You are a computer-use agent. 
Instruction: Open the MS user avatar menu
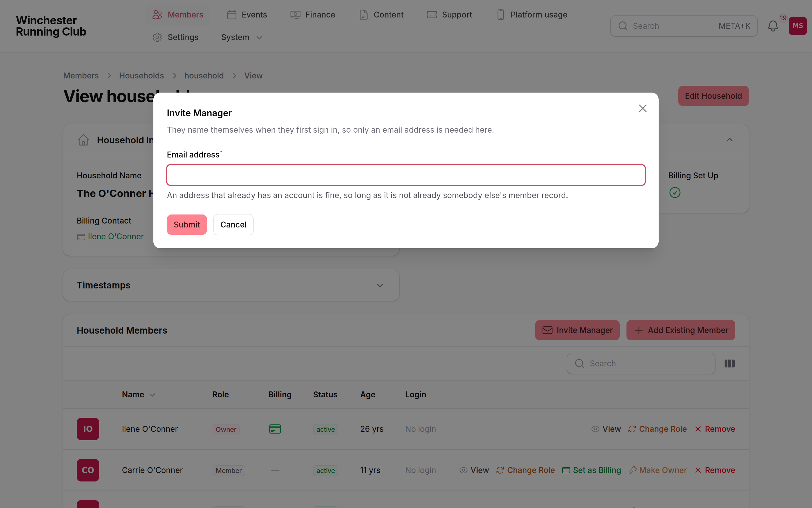click(798, 26)
